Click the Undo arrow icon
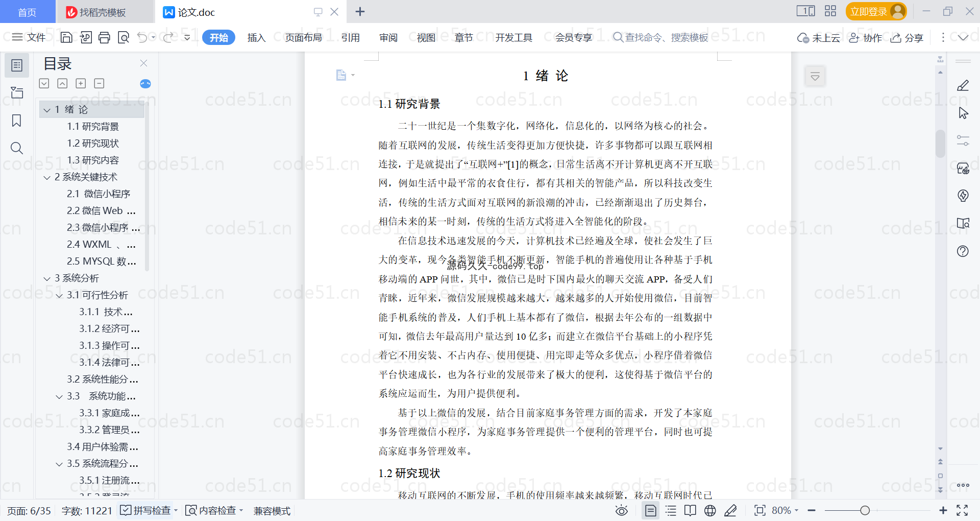 tap(142, 37)
